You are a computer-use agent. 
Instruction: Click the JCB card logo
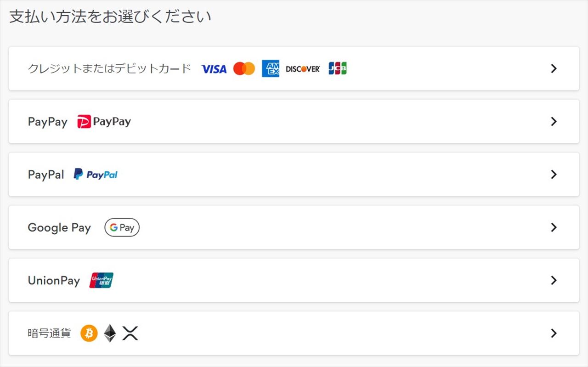coord(338,69)
